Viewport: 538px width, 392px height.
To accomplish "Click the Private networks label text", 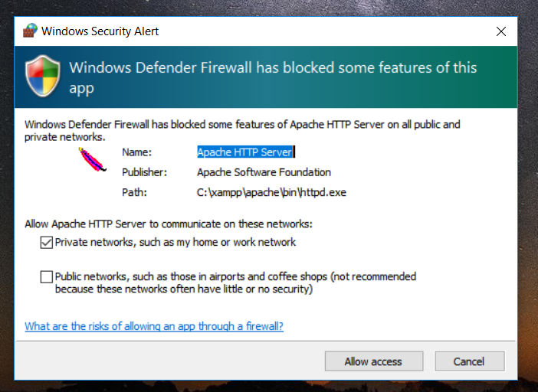I will click(x=176, y=242).
